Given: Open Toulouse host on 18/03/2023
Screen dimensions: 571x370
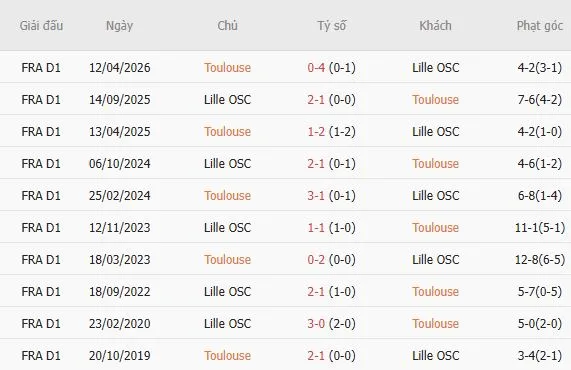Looking at the screenshot, I should pyautogui.click(x=227, y=260).
